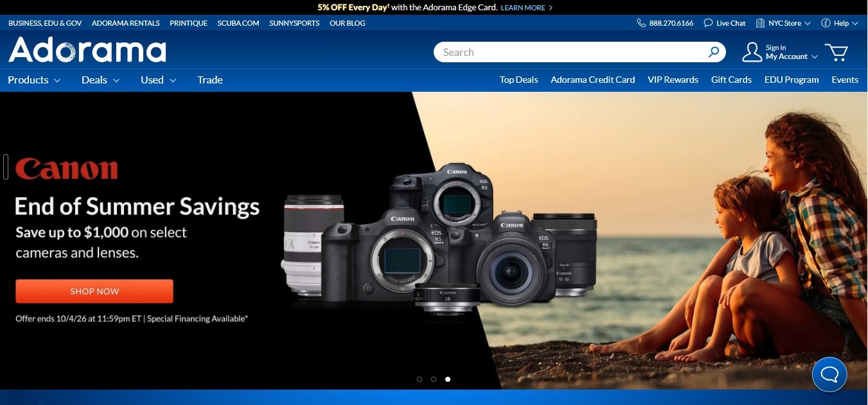This screenshot has height=405, width=868.
Task: Select the second carousel slide dot
Action: pyautogui.click(x=434, y=379)
